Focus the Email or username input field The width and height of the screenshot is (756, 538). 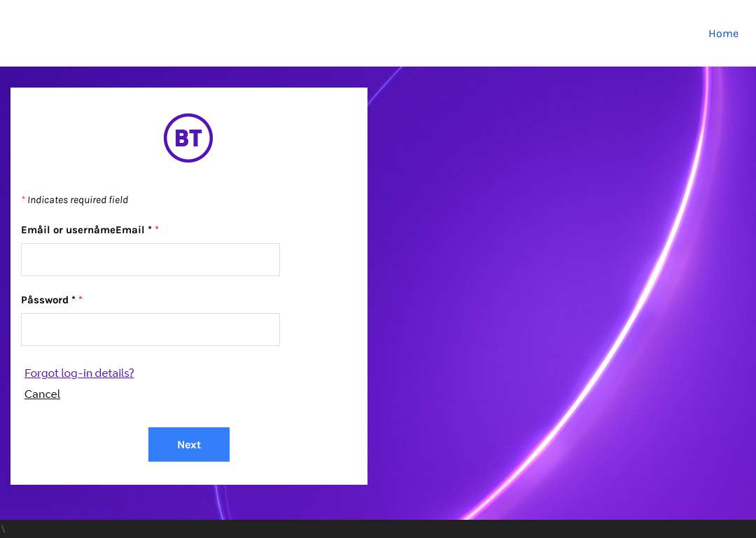click(150, 260)
